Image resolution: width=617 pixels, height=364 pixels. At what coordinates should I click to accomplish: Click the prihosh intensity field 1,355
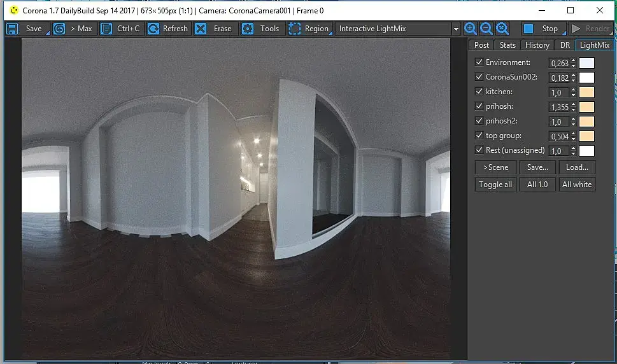(x=559, y=108)
